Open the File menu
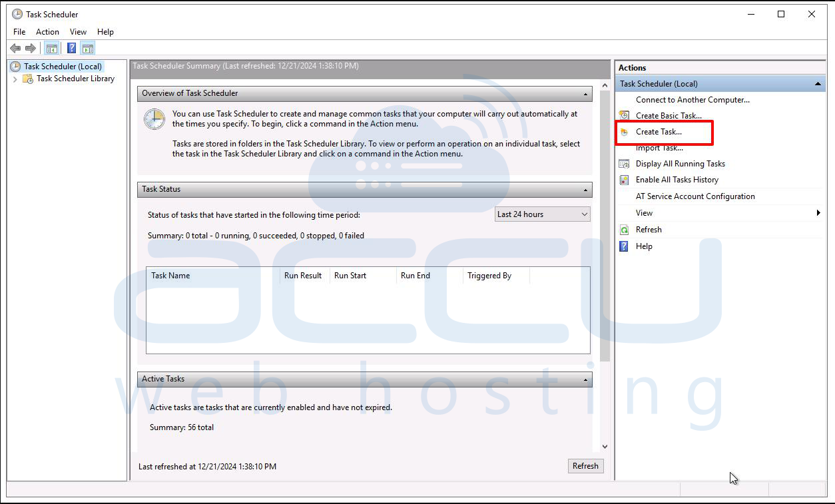Image resolution: width=835 pixels, height=504 pixels. click(19, 31)
